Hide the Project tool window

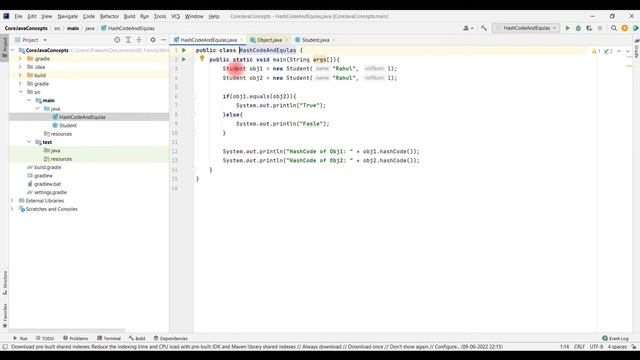pyautogui.click(x=163, y=40)
